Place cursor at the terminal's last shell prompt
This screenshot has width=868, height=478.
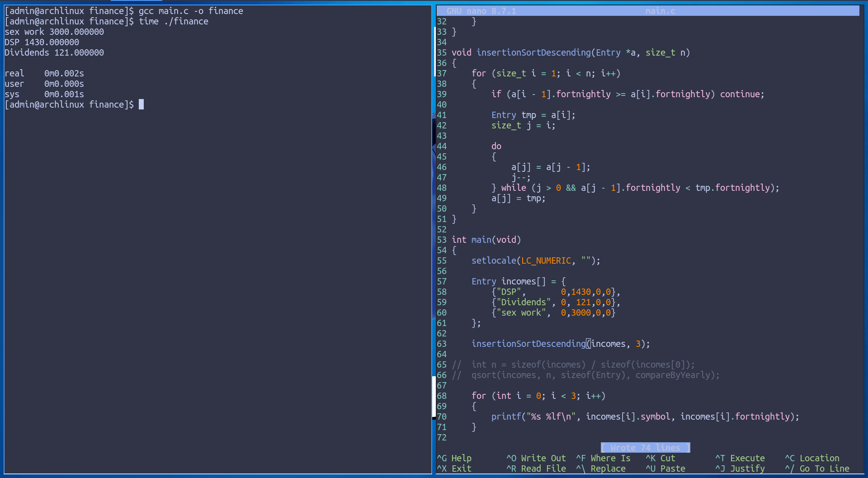tap(141, 104)
